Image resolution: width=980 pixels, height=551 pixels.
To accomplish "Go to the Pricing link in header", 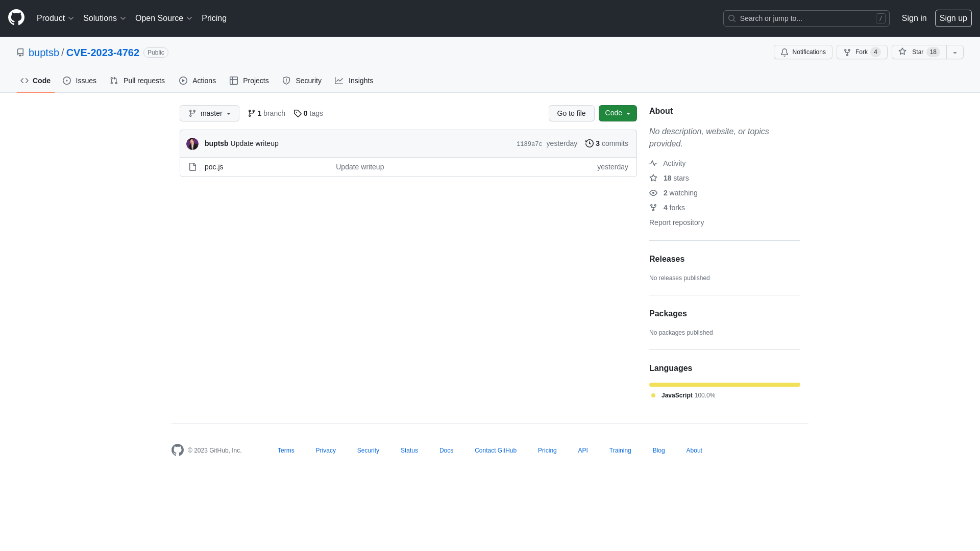I will click(214, 18).
